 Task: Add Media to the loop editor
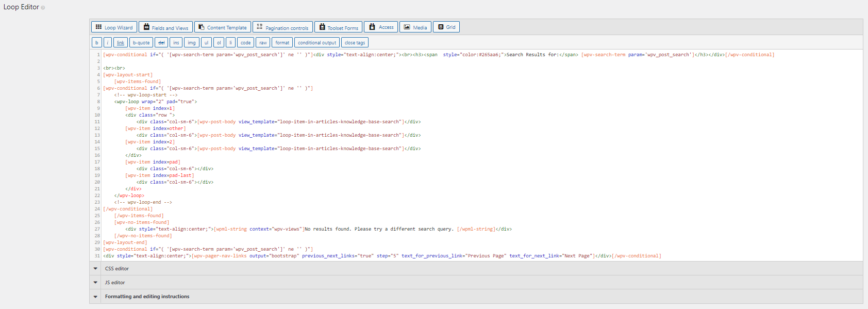[x=415, y=27]
